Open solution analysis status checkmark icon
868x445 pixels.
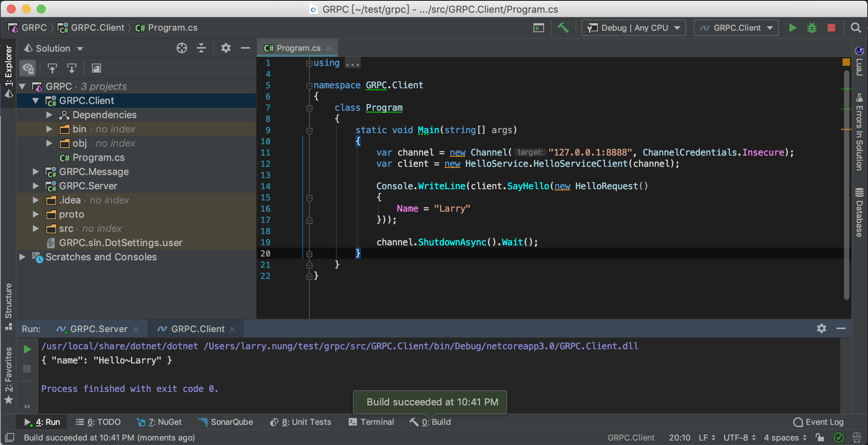(x=839, y=438)
